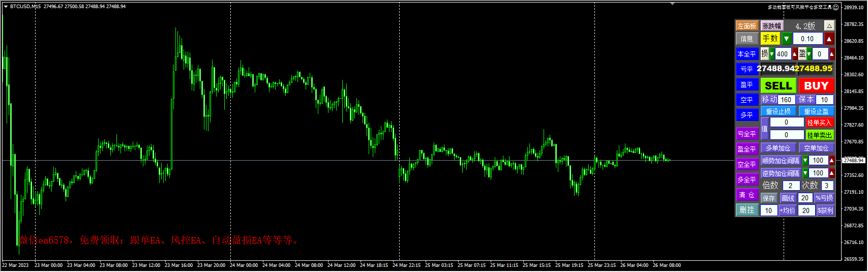Click the +均价 button

[x=788, y=210]
